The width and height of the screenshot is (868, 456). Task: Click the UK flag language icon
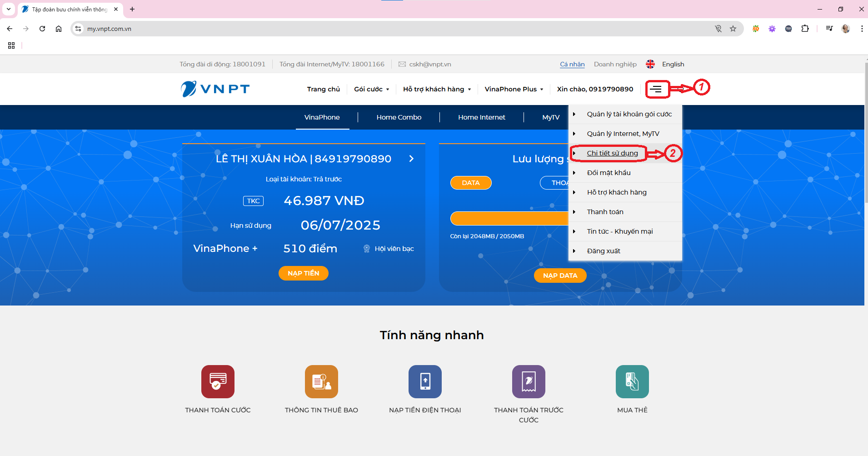(x=650, y=64)
